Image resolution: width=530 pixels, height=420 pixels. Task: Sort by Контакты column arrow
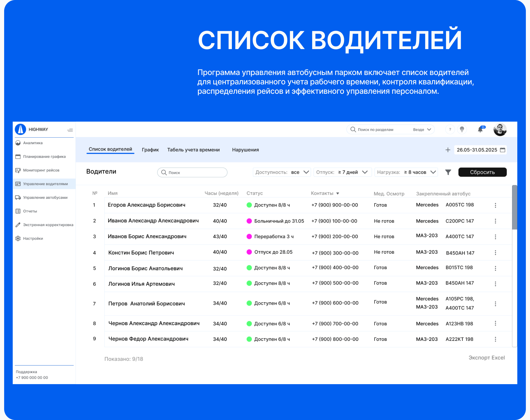(x=338, y=194)
